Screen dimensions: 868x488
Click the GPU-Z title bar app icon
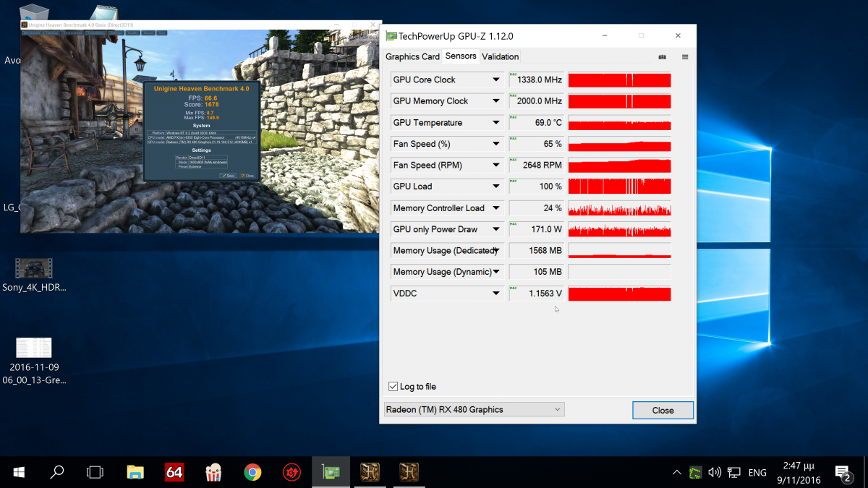(391, 35)
